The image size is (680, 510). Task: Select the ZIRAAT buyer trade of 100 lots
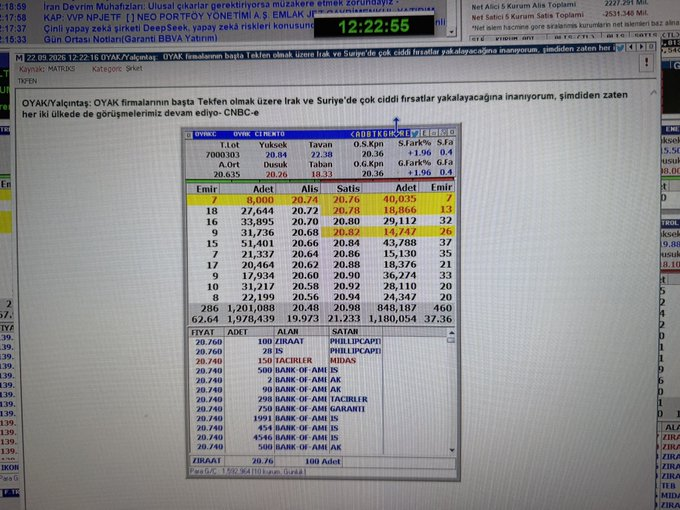point(286,342)
